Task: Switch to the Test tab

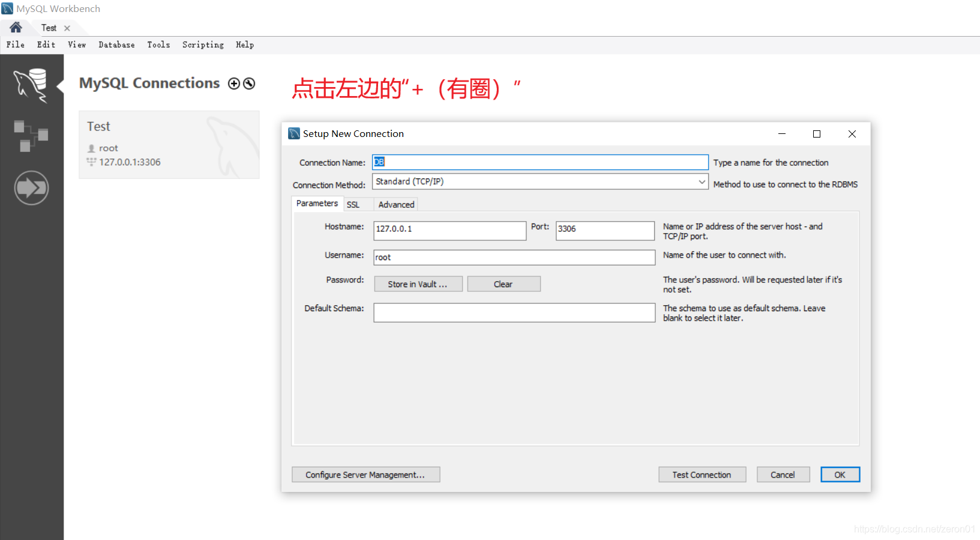Action: (49, 28)
